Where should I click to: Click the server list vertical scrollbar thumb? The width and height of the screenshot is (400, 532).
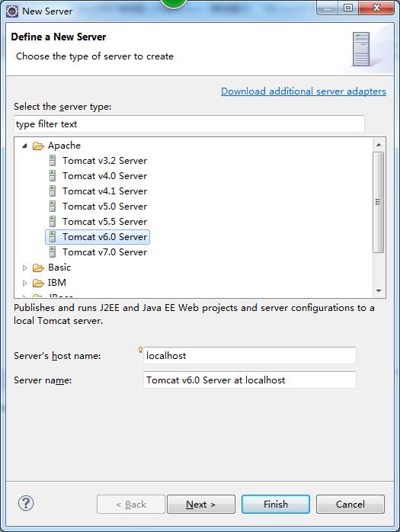tap(379, 202)
